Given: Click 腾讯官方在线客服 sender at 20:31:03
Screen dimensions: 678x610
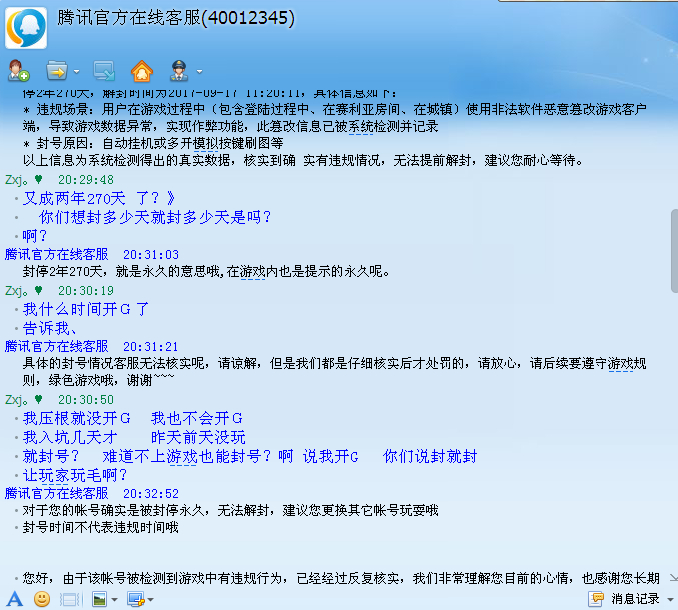Looking at the screenshot, I should pos(57,254).
